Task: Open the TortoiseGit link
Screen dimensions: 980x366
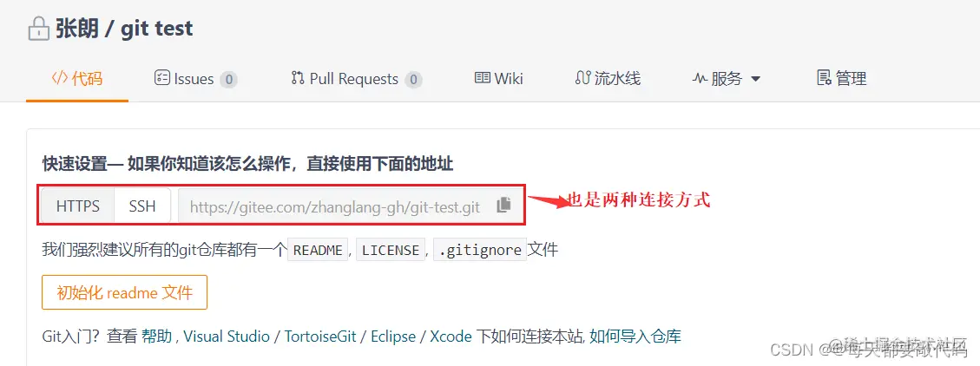Action: (x=320, y=337)
